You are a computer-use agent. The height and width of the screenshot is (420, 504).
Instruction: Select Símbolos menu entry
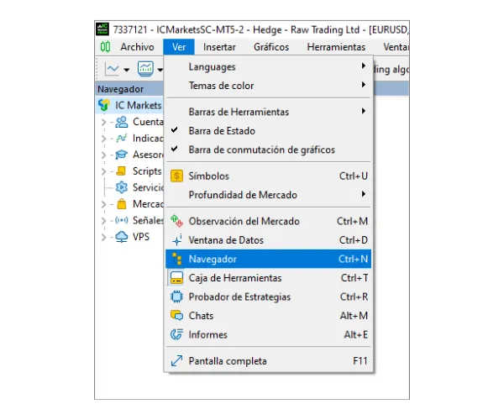click(269, 176)
